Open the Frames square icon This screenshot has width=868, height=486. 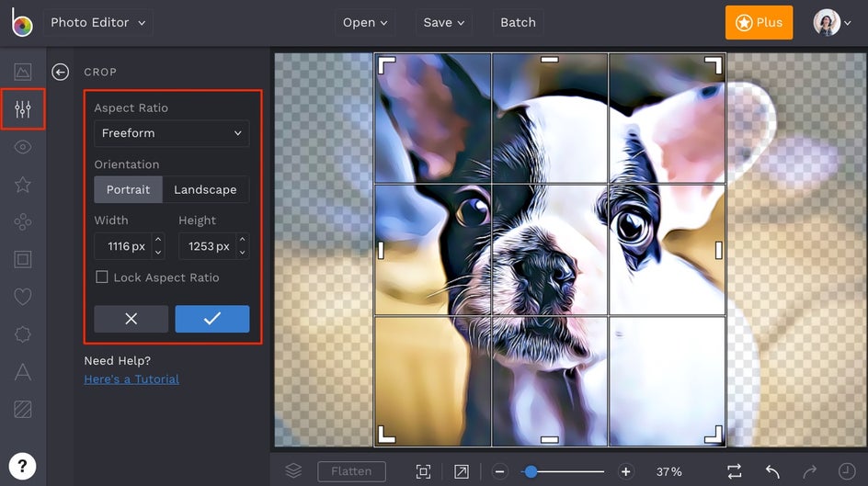[23, 259]
